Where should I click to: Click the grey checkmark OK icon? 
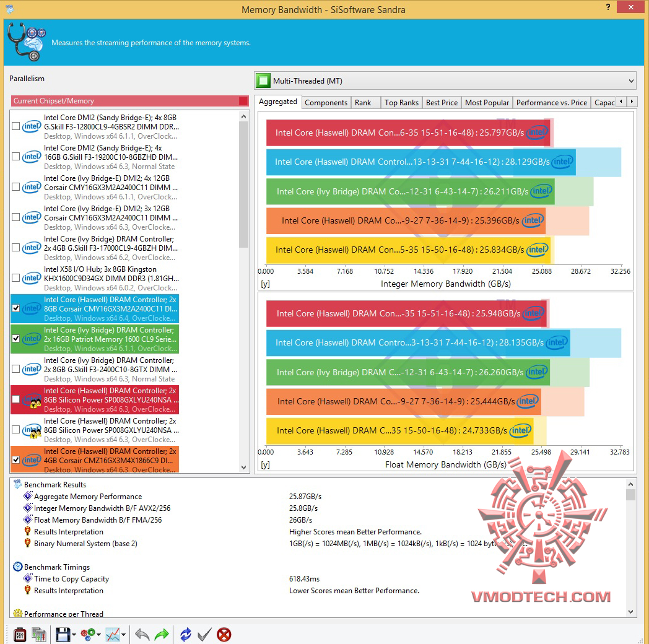[204, 634]
